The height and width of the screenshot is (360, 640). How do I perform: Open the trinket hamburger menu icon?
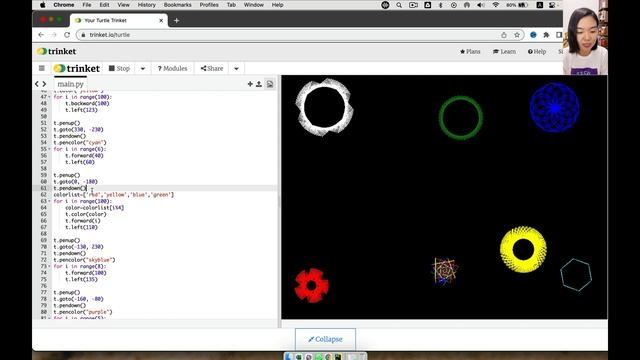tap(42, 68)
